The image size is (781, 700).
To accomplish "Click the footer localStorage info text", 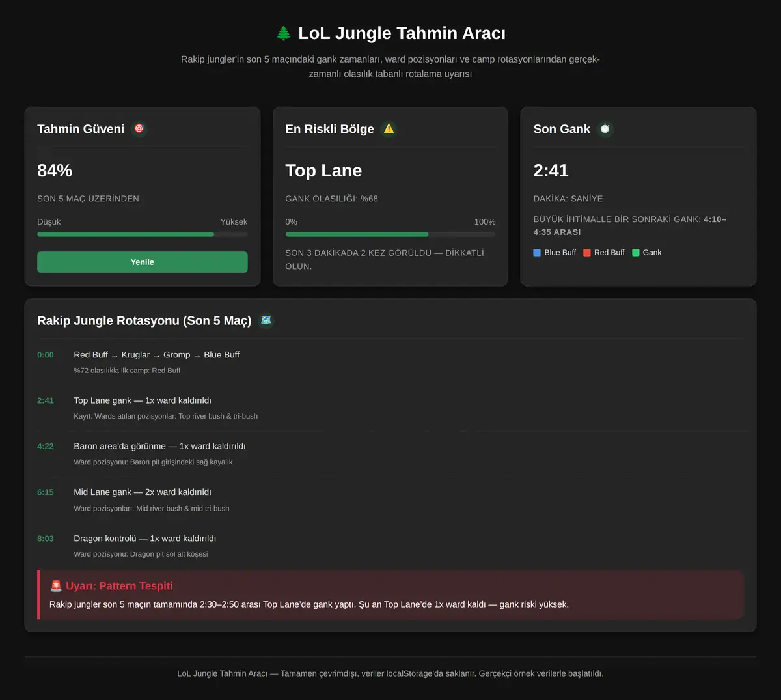I will pos(390,673).
